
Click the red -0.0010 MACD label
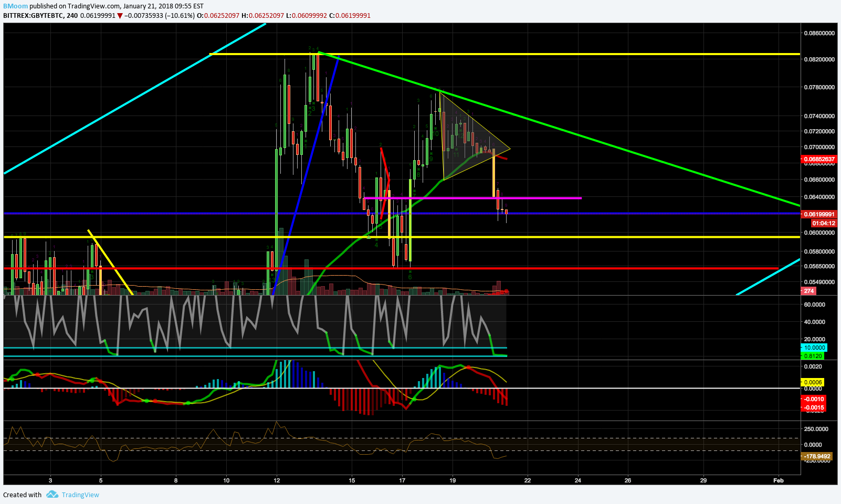[x=814, y=399]
